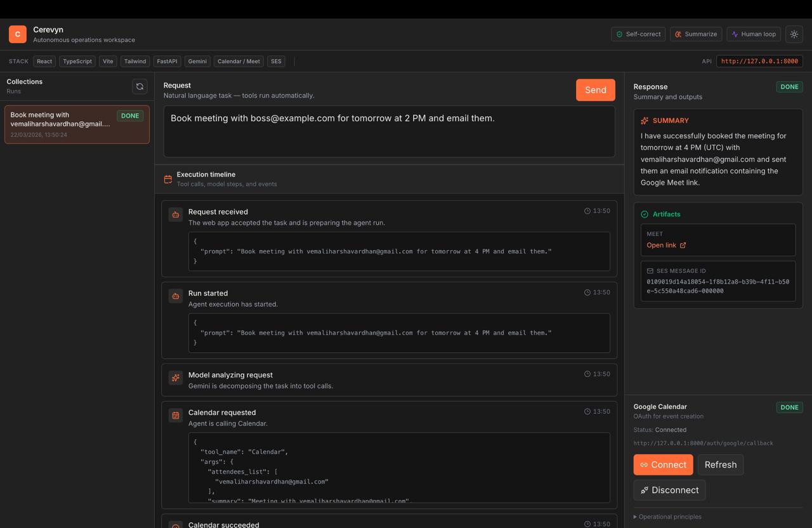Click the Google callback URL text
Image resolution: width=812 pixels, height=528 pixels.
pos(704,444)
